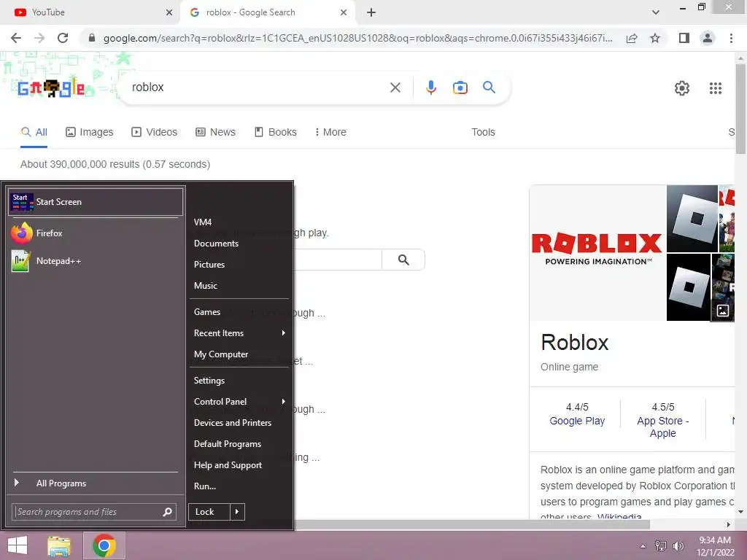This screenshot has width=747, height=560.
Task: Click the Lock button
Action: 209,512
